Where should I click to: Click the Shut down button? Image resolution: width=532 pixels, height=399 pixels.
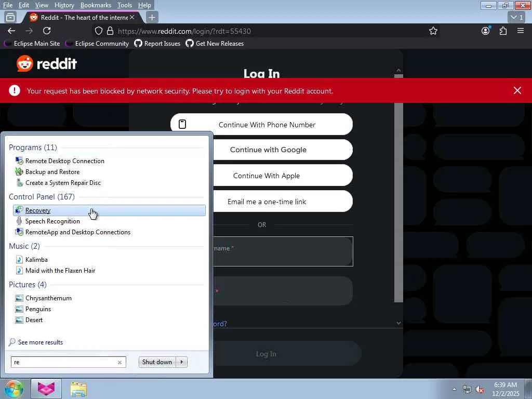pyautogui.click(x=157, y=362)
